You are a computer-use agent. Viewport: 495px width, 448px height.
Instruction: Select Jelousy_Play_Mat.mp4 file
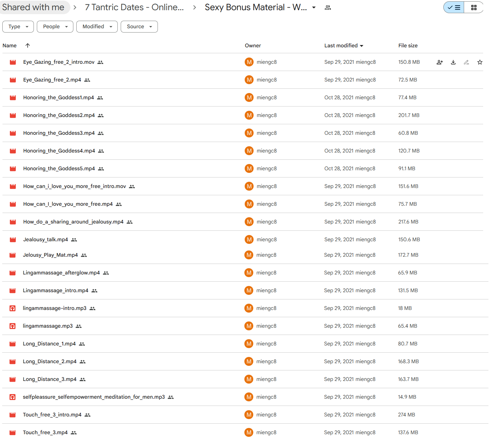[x=245, y=255]
